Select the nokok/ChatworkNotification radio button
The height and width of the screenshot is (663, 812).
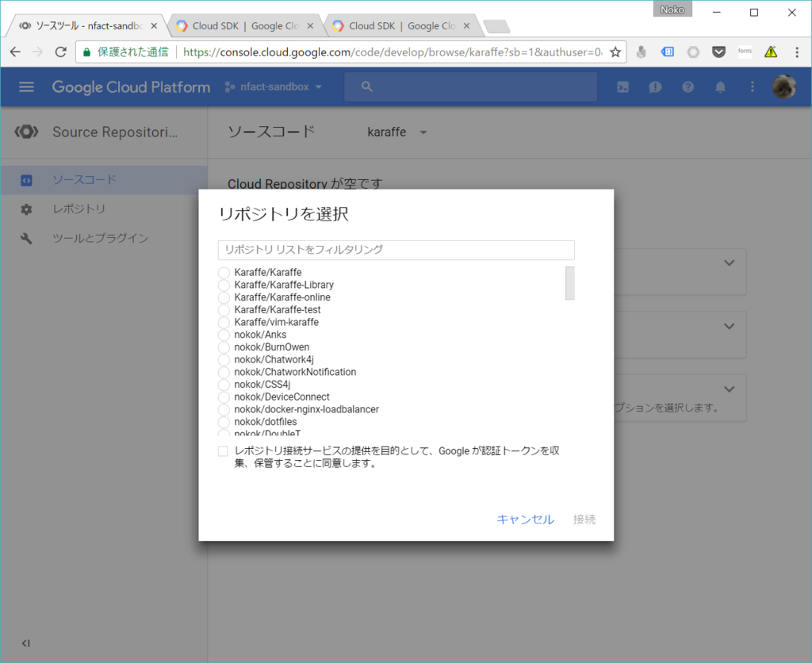pos(224,372)
